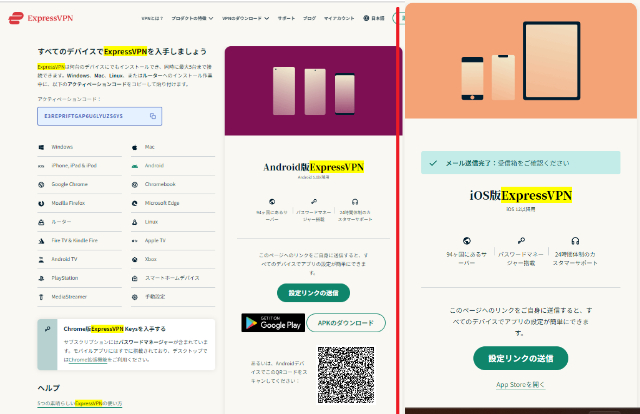This screenshot has width=640, height=414.
Task: Select the Apple TV icon
Action: [x=135, y=241]
